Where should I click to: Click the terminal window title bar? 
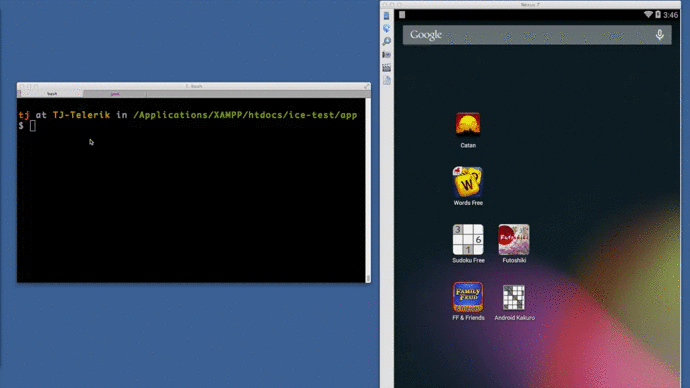[x=194, y=86]
